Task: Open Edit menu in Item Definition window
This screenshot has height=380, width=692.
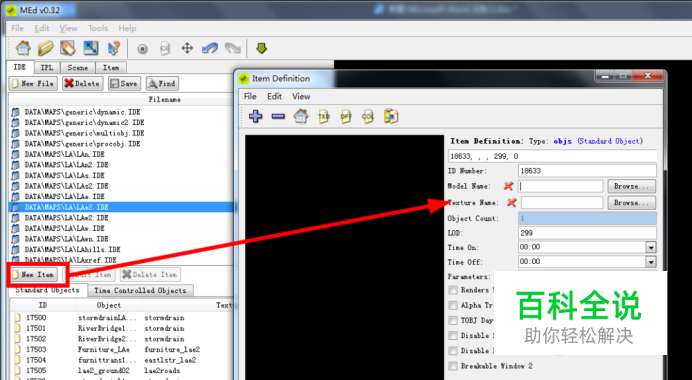Action: click(x=274, y=96)
